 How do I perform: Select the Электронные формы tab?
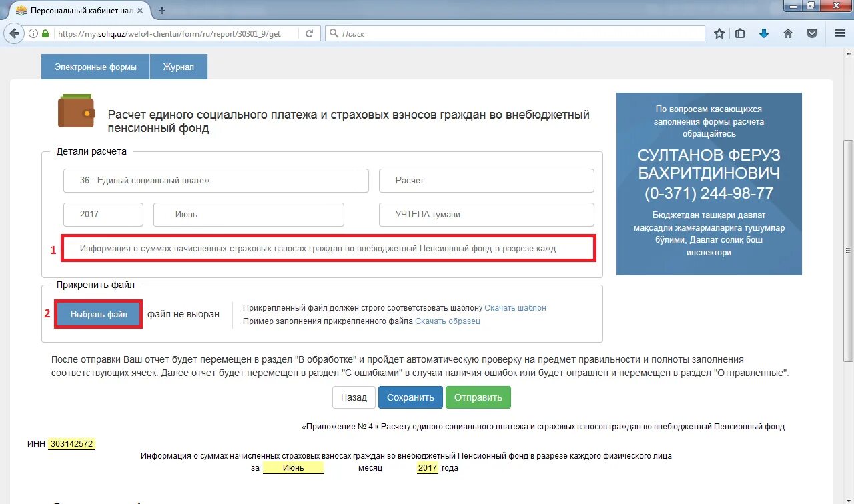coord(95,67)
